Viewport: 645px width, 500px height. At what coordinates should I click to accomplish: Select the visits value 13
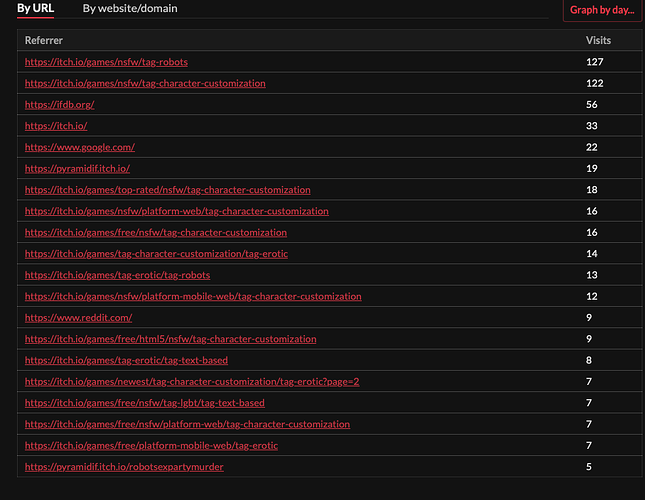click(x=592, y=275)
